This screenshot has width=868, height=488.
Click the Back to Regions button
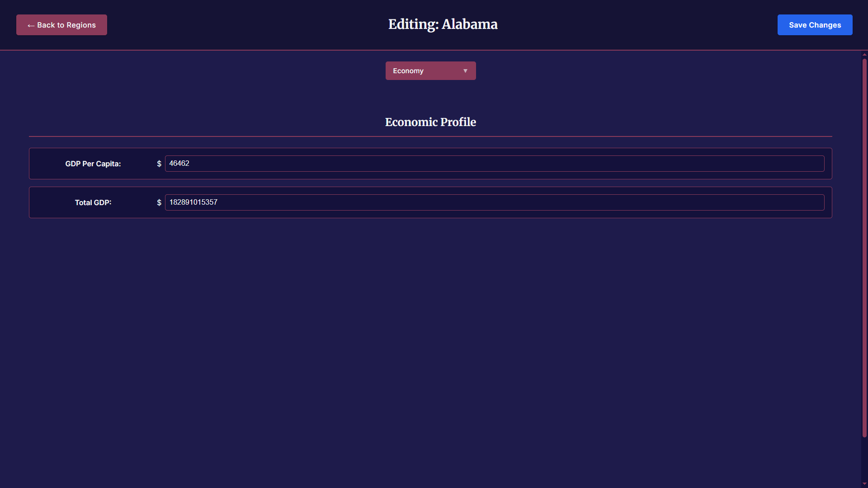(x=61, y=25)
